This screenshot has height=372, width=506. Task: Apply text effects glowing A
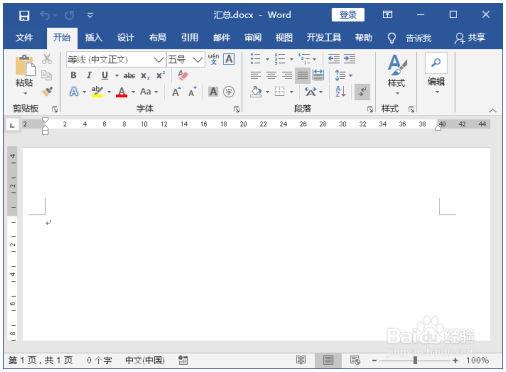coord(74,91)
